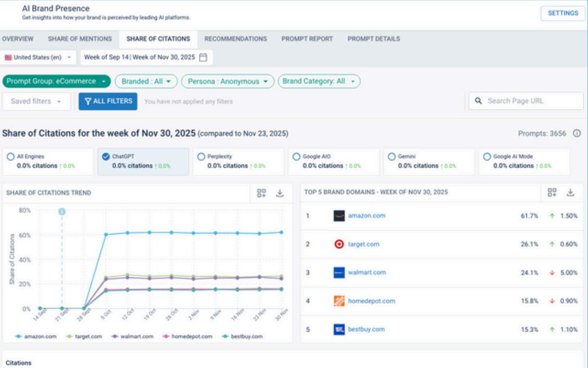588x368 pixels.
Task: Select the Gemini engine option
Action: 429,161
